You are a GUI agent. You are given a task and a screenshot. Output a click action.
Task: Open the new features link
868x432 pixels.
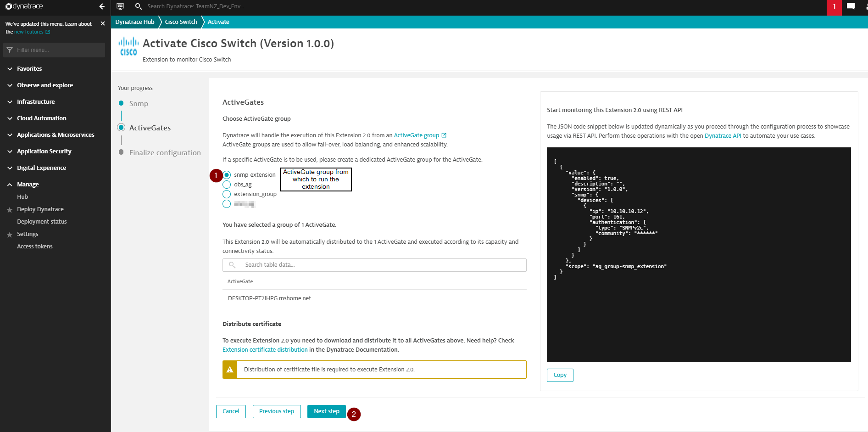tap(29, 32)
